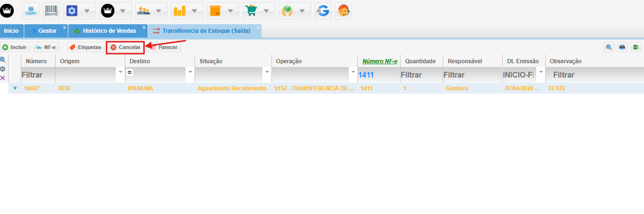Expand the settings gear dropdown menu
This screenshot has width=644, height=214.
pos(86,10)
